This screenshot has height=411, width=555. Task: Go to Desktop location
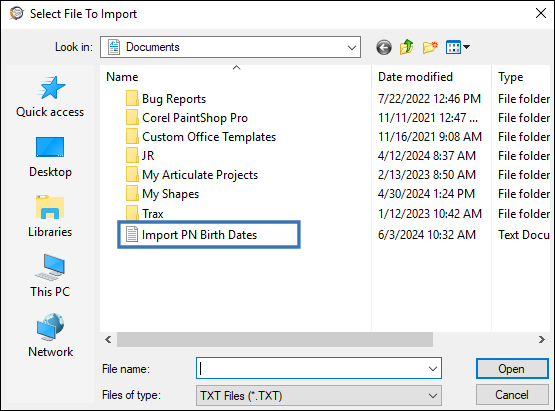point(50,157)
